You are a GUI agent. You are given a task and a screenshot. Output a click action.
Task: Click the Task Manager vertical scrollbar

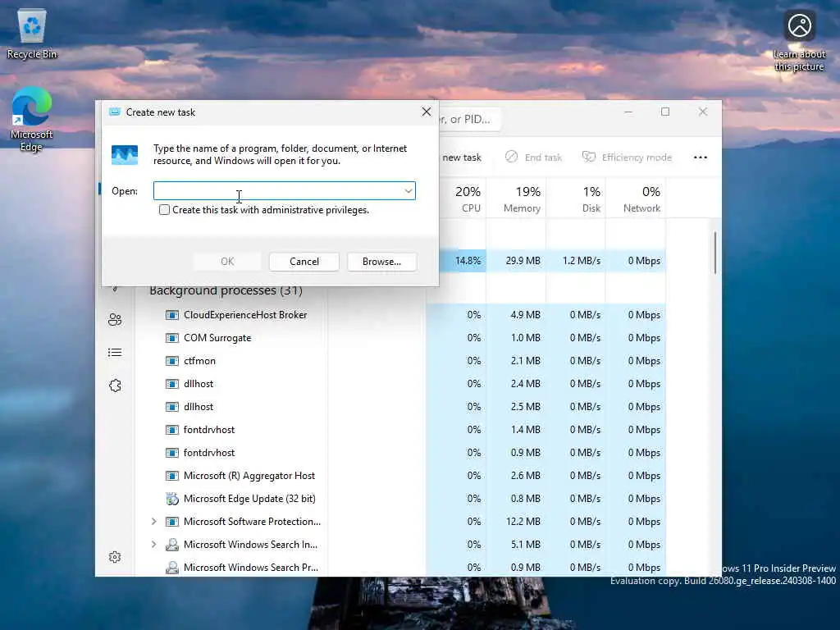coord(715,253)
